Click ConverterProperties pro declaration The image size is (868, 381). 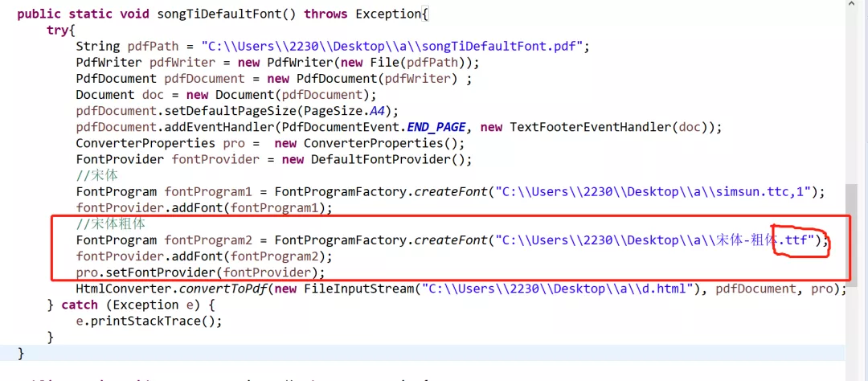270,143
